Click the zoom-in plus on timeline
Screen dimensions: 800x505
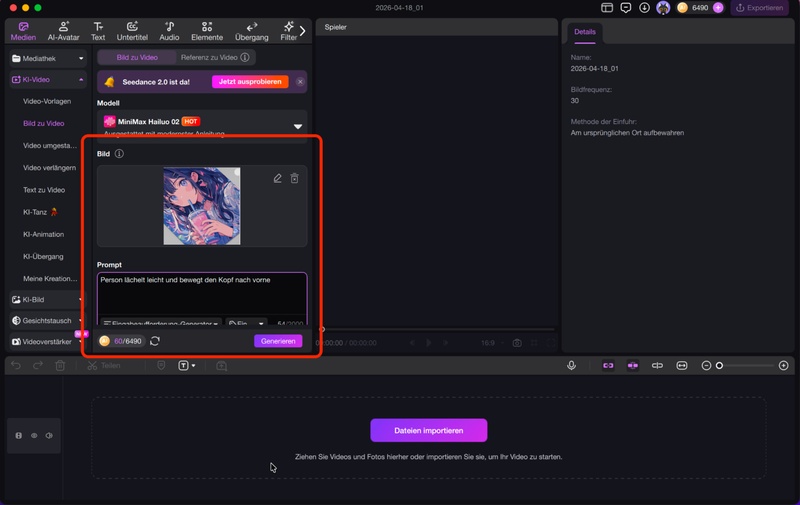tap(785, 366)
